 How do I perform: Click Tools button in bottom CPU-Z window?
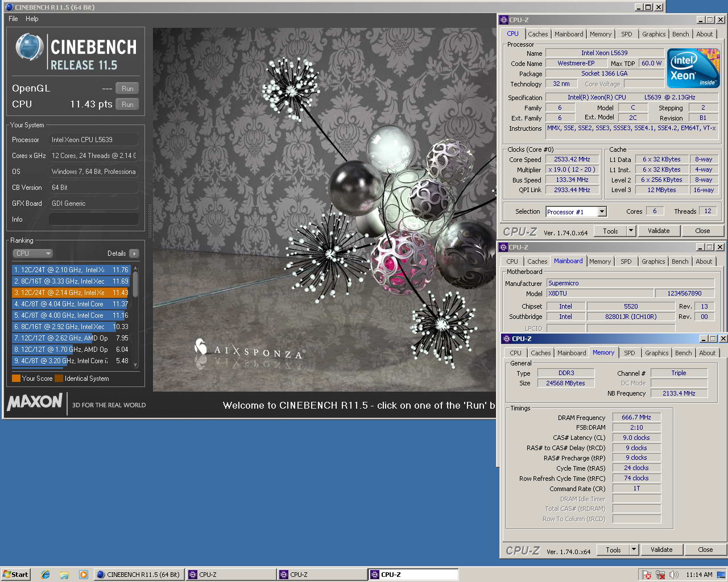(x=613, y=550)
